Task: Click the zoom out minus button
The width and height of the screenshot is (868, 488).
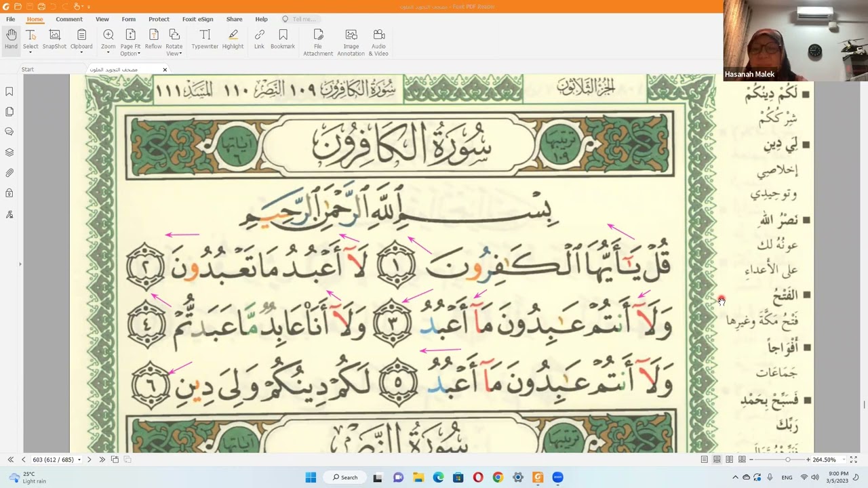Action: click(x=752, y=460)
